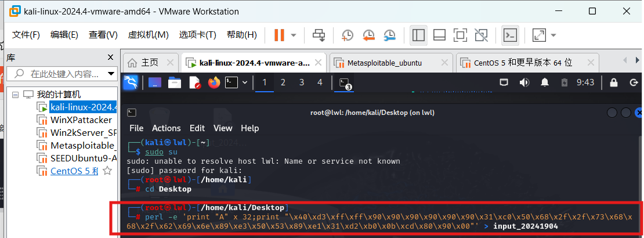Open the Kali notifications bell icon
This screenshot has height=238, width=644.
(545, 82)
